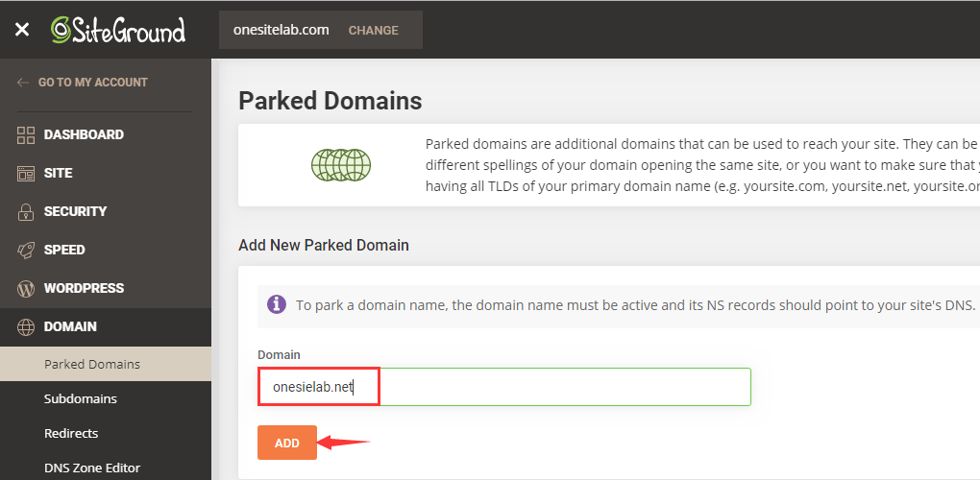Screen dimensions: 980x480
Task: Click the Domain globe icon in sidebar
Action: [26, 326]
